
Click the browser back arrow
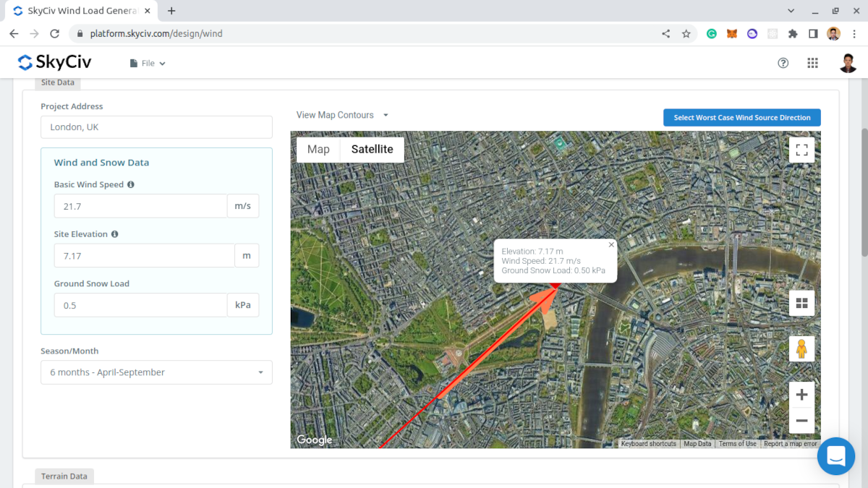click(14, 33)
